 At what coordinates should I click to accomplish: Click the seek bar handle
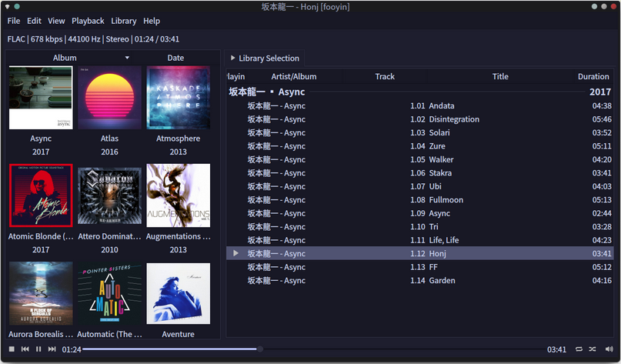click(260, 349)
